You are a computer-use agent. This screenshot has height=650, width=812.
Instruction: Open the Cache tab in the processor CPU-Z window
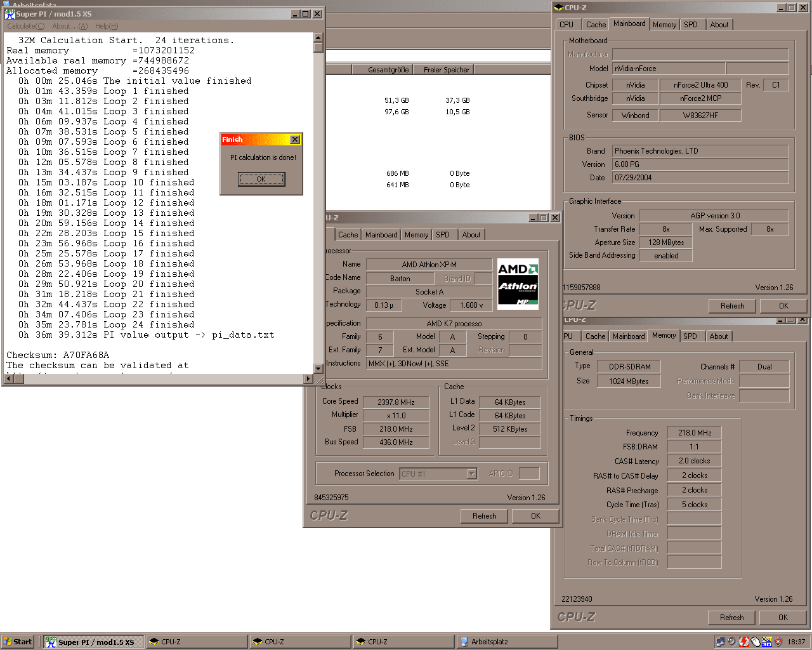tap(348, 234)
